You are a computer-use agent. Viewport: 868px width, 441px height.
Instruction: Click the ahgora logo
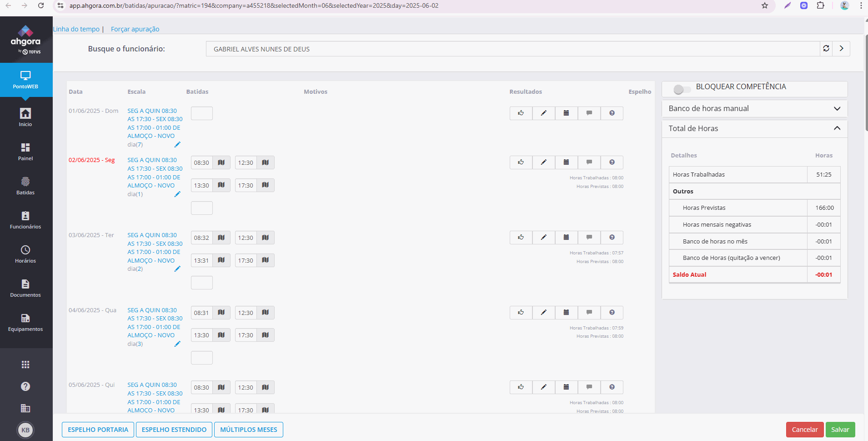point(26,40)
